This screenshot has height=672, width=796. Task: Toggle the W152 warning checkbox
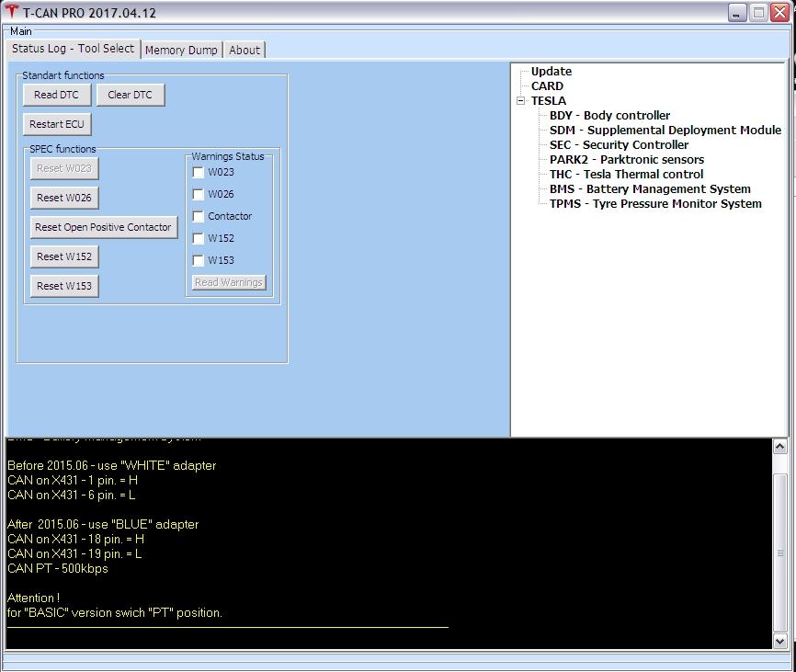198,238
